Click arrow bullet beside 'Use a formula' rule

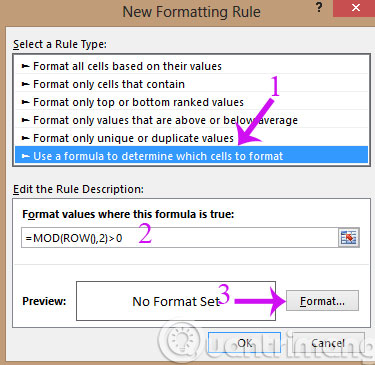click(x=26, y=156)
